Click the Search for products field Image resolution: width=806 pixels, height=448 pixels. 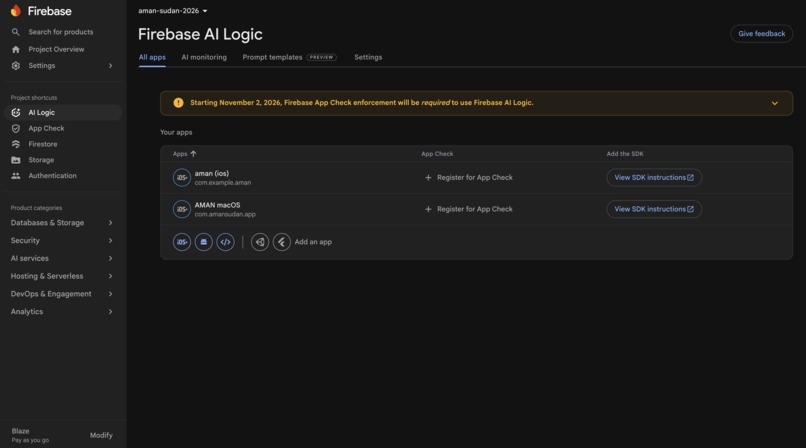(61, 32)
